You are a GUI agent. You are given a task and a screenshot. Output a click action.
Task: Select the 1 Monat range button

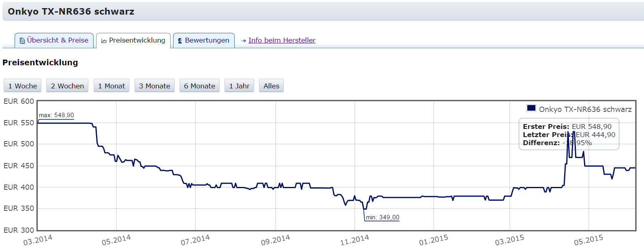point(111,86)
